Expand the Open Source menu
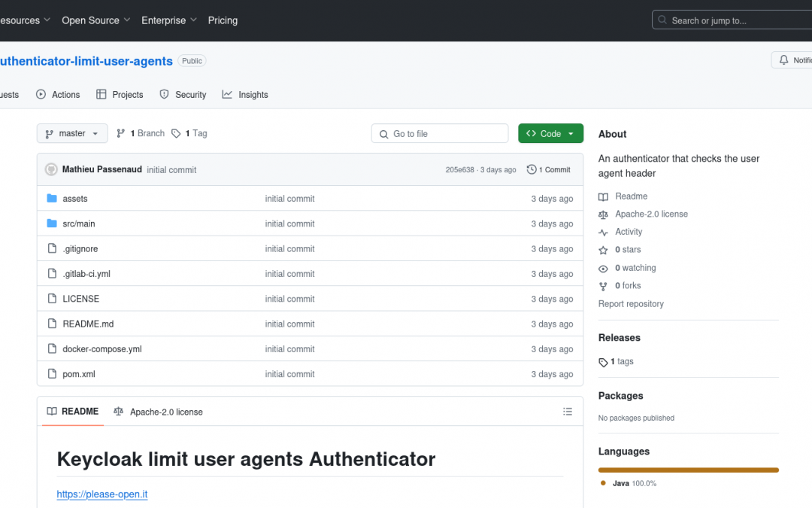The image size is (812, 508). [96, 20]
